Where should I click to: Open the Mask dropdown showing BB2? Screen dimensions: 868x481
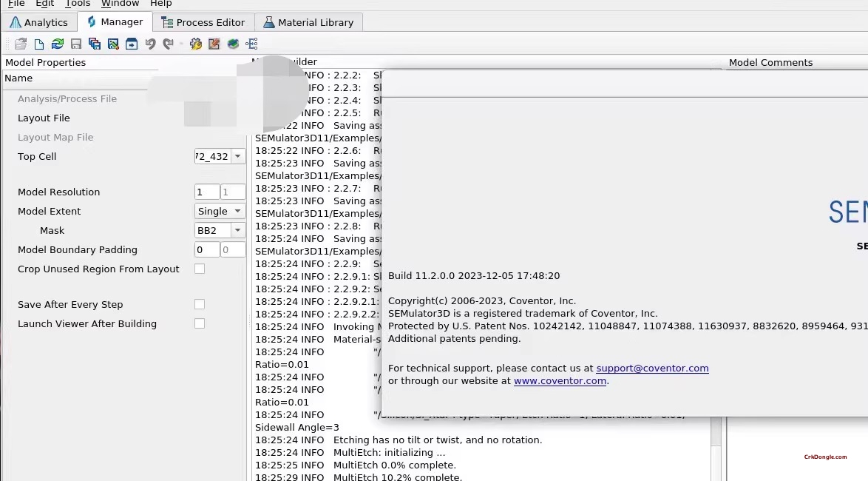pos(238,230)
